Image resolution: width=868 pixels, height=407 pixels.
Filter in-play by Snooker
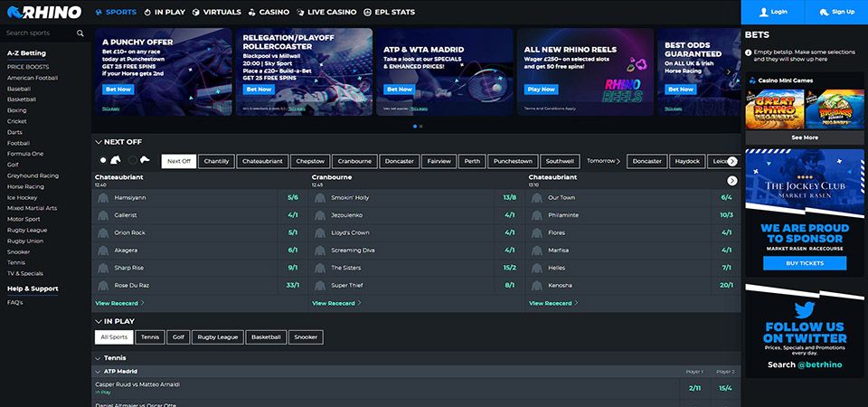click(307, 337)
